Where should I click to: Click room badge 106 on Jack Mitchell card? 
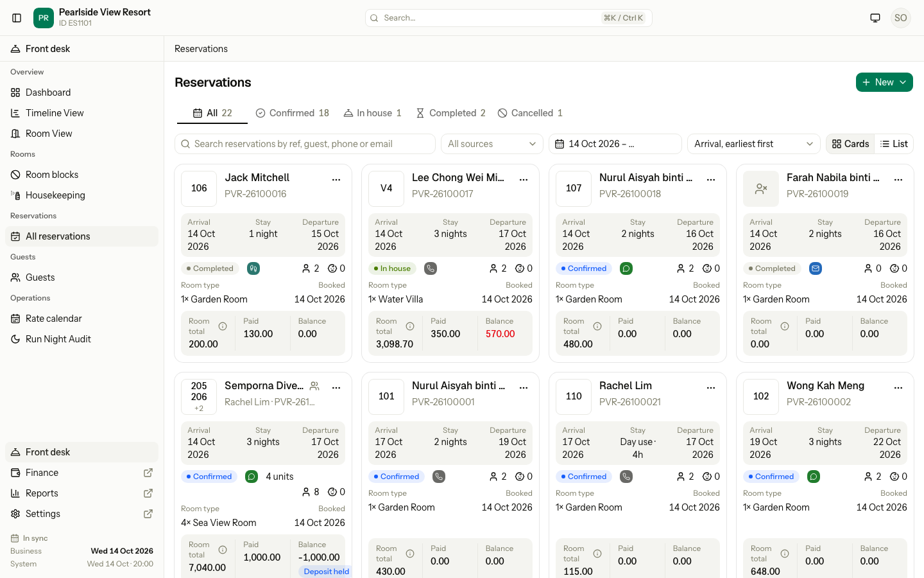coord(199,189)
